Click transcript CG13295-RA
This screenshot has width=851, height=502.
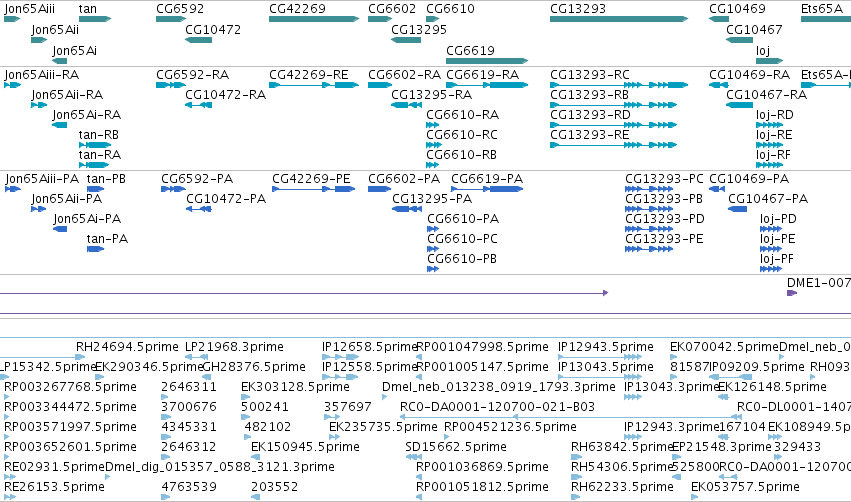point(431,95)
